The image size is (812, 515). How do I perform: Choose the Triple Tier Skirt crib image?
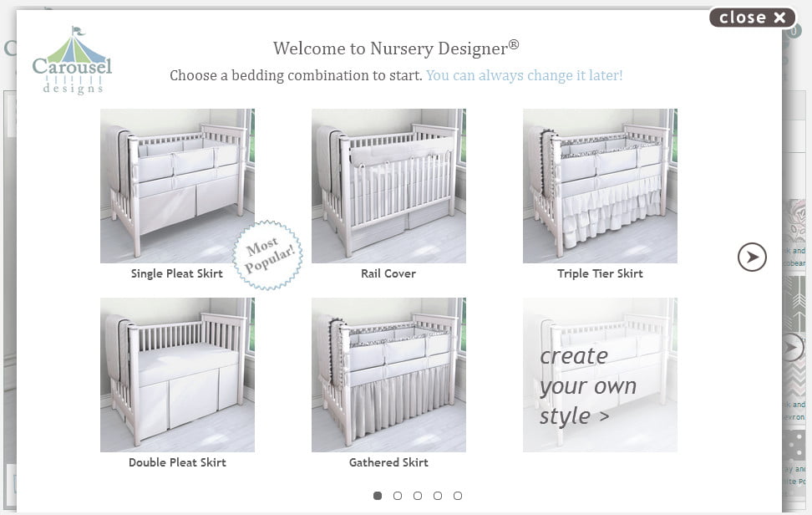click(x=600, y=186)
